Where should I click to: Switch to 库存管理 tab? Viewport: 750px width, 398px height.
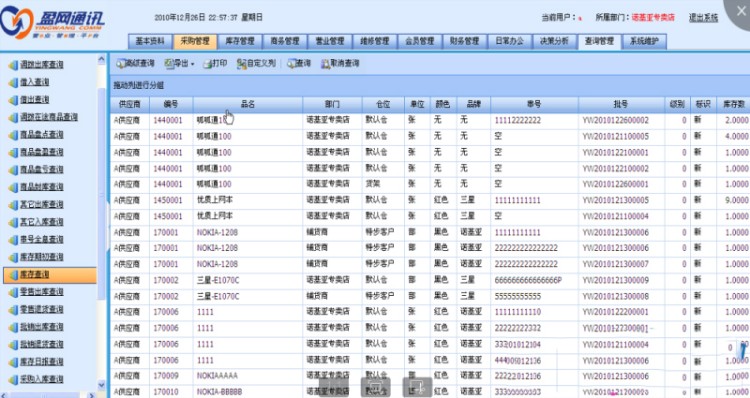coord(240,41)
